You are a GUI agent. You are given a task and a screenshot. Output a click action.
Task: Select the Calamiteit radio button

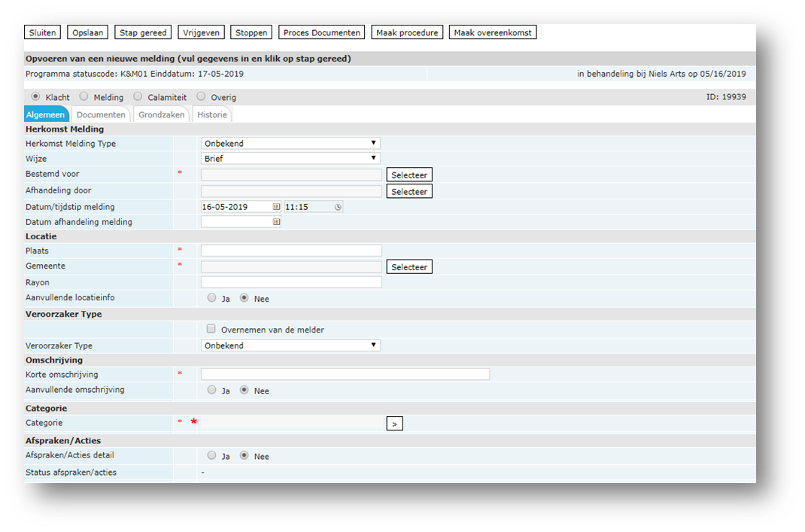[x=138, y=97]
